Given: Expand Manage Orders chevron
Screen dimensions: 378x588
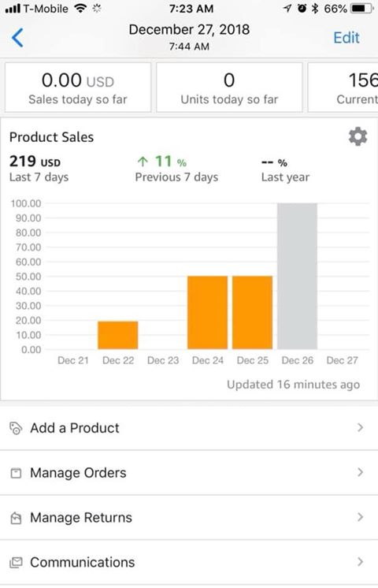Looking at the screenshot, I should pyautogui.click(x=360, y=472).
